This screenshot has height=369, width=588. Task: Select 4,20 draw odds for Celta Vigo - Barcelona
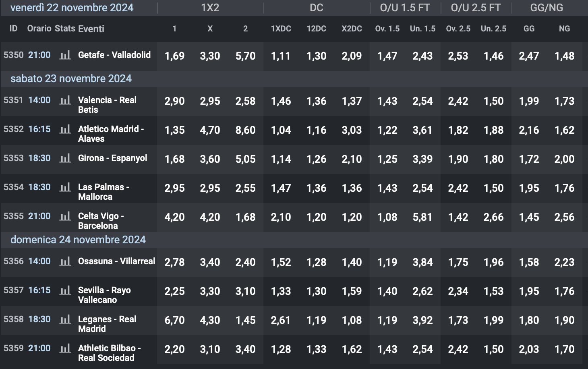[210, 217]
